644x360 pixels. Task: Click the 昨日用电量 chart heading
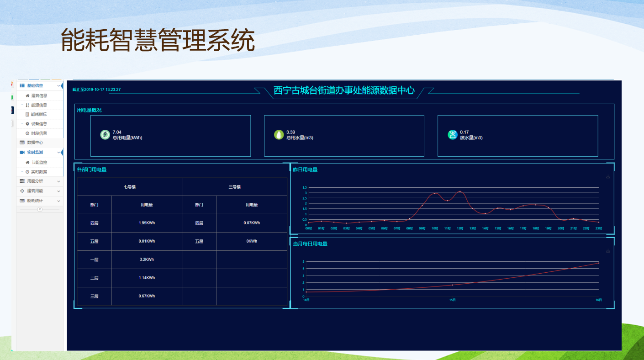pos(305,169)
